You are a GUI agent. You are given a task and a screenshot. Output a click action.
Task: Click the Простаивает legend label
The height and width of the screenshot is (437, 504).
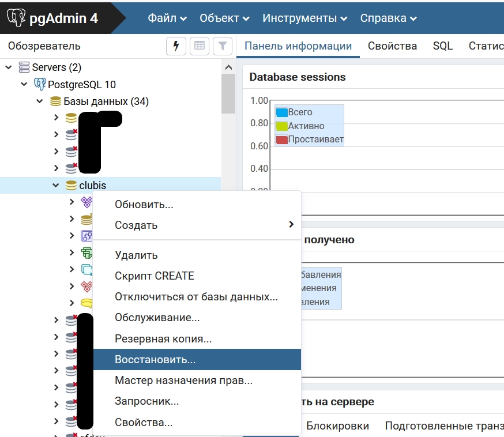point(315,140)
